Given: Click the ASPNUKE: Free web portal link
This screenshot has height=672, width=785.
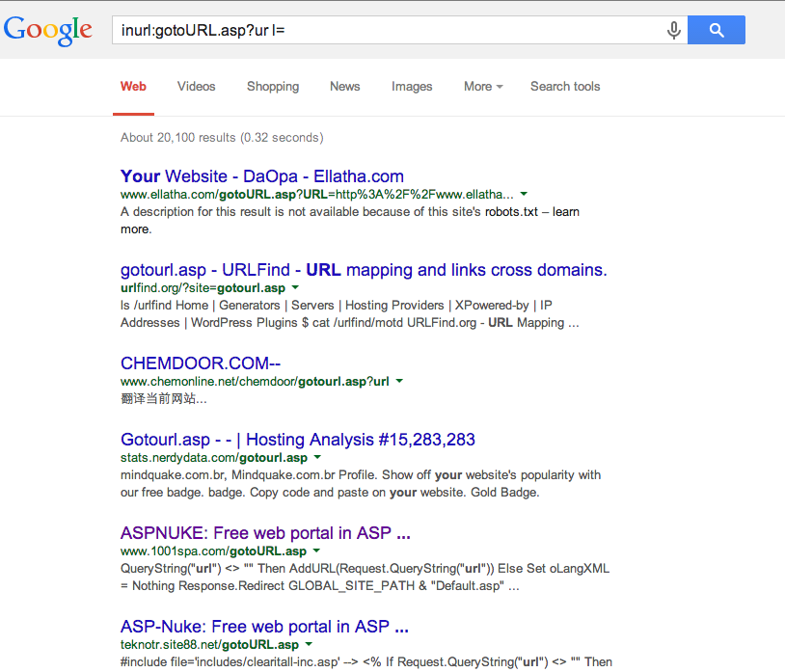Looking at the screenshot, I should point(265,533).
